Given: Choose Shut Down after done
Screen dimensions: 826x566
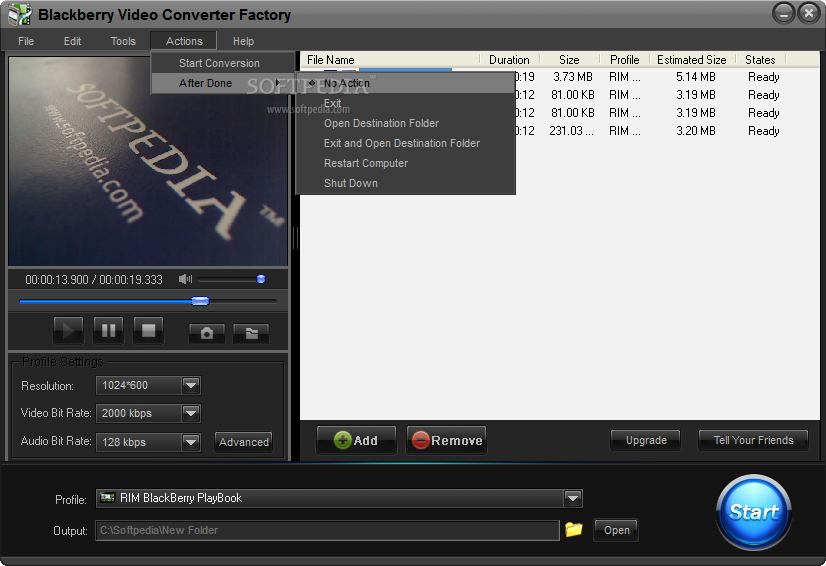Looking at the screenshot, I should pos(405,183).
